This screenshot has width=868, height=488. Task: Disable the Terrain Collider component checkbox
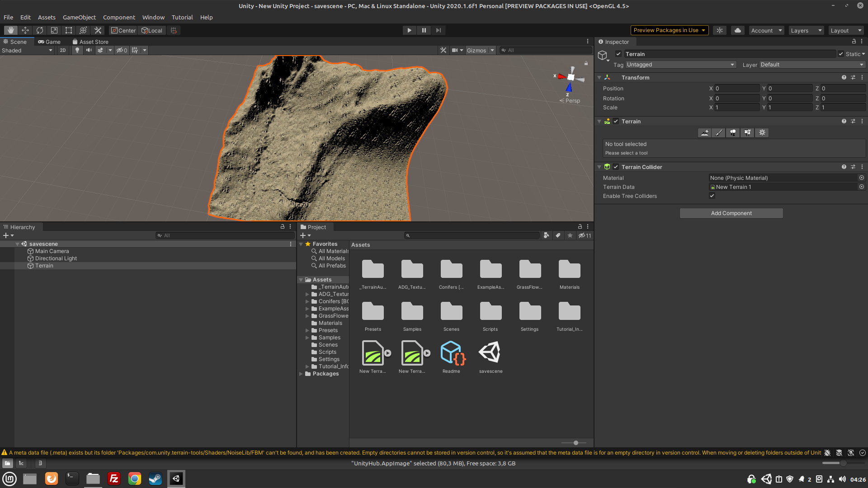(616, 167)
